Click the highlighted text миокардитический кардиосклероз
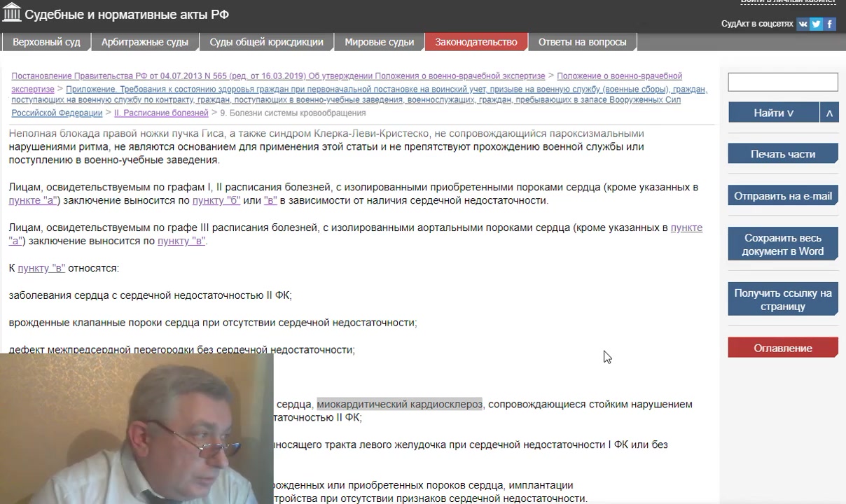Screen dimensions: 846x504 point(399,404)
